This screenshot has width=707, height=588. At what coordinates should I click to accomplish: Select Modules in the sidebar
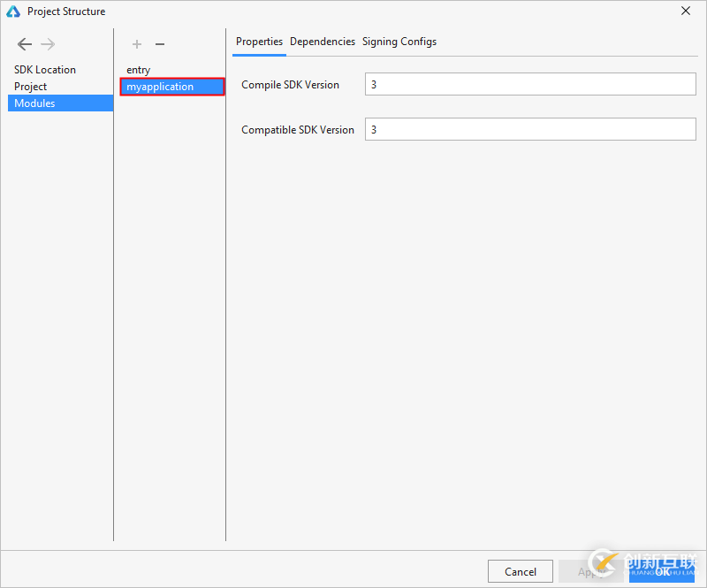pos(60,103)
